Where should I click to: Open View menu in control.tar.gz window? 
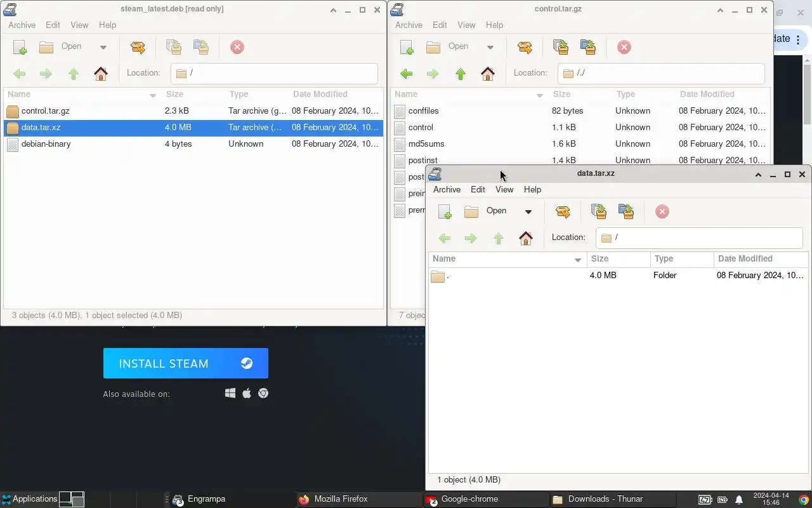pyautogui.click(x=466, y=25)
